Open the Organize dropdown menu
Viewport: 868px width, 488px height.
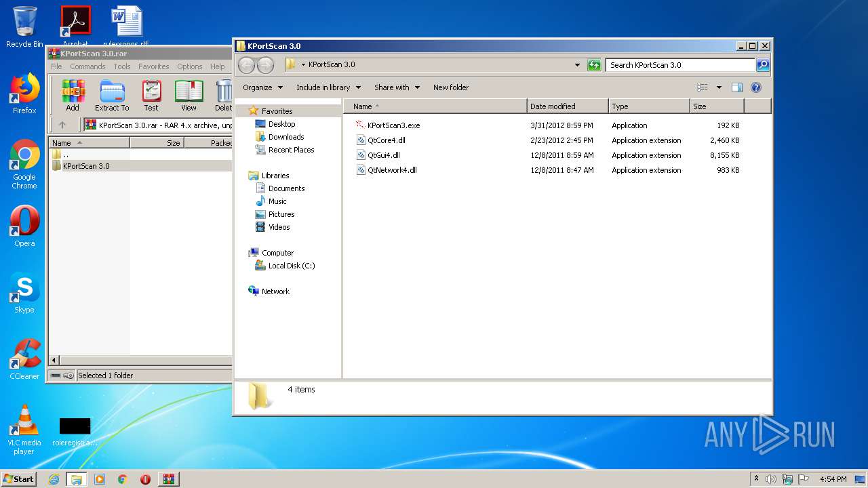tap(262, 87)
